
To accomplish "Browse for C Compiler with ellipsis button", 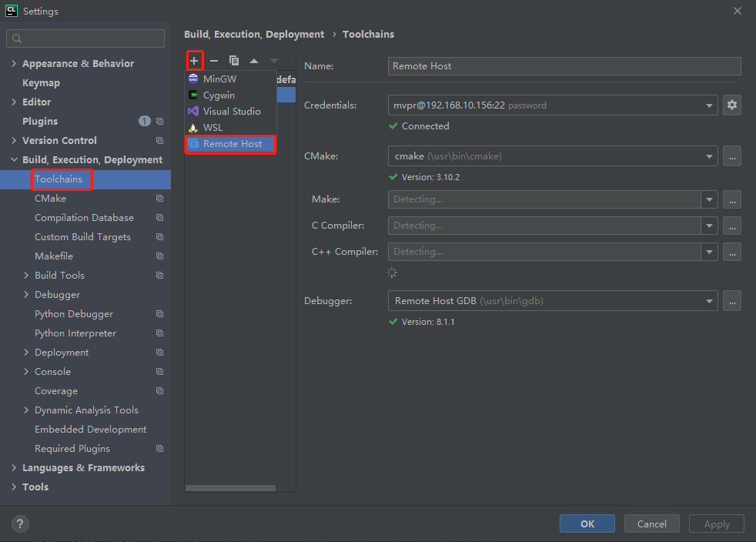I will tap(732, 226).
